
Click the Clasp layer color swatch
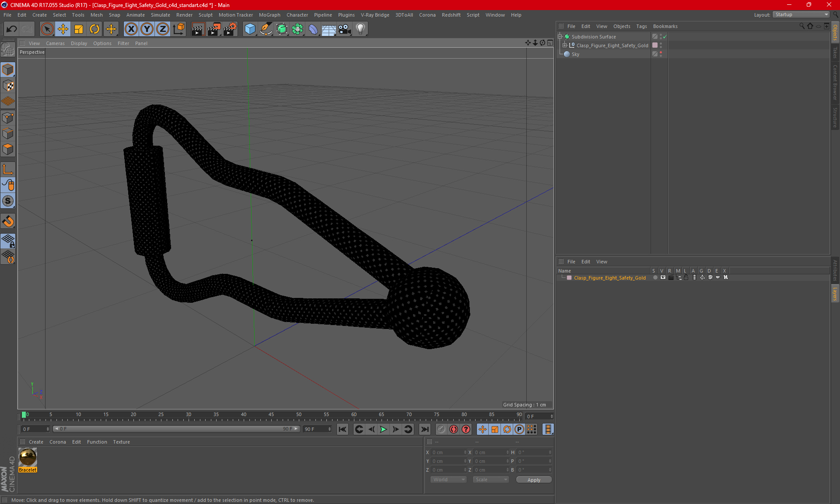pyautogui.click(x=569, y=278)
